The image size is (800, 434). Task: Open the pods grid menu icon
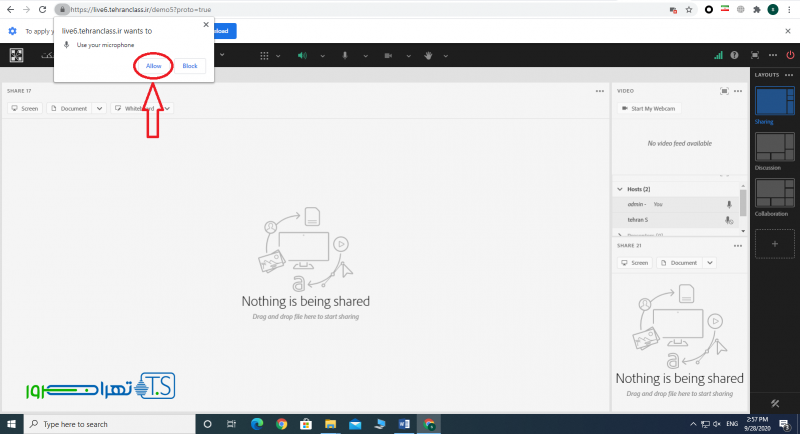pyautogui.click(x=264, y=55)
